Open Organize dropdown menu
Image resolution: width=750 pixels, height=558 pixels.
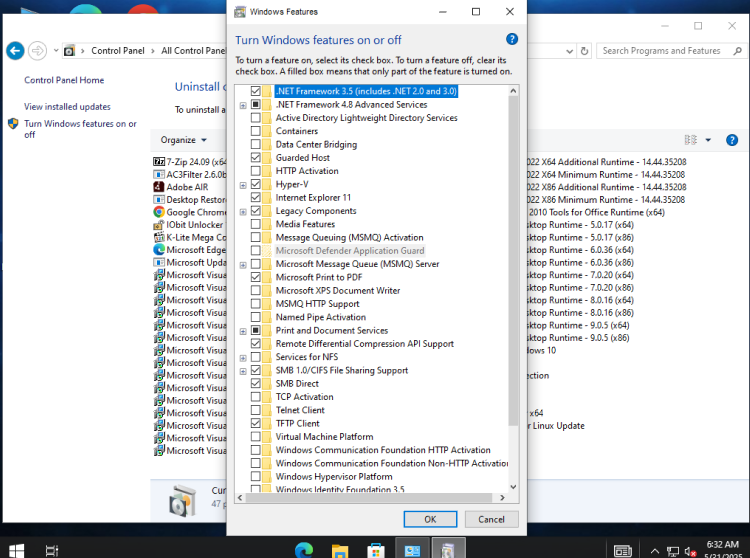184,140
